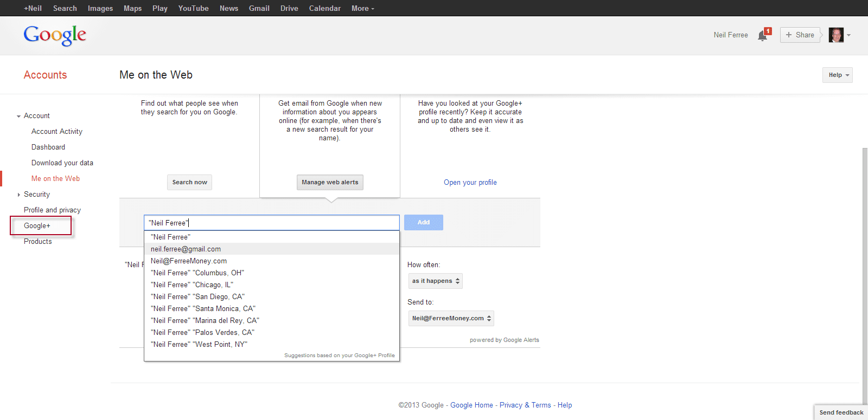The image size is (868, 420).
Task: Go to Search in the top bar
Action: tap(65, 8)
